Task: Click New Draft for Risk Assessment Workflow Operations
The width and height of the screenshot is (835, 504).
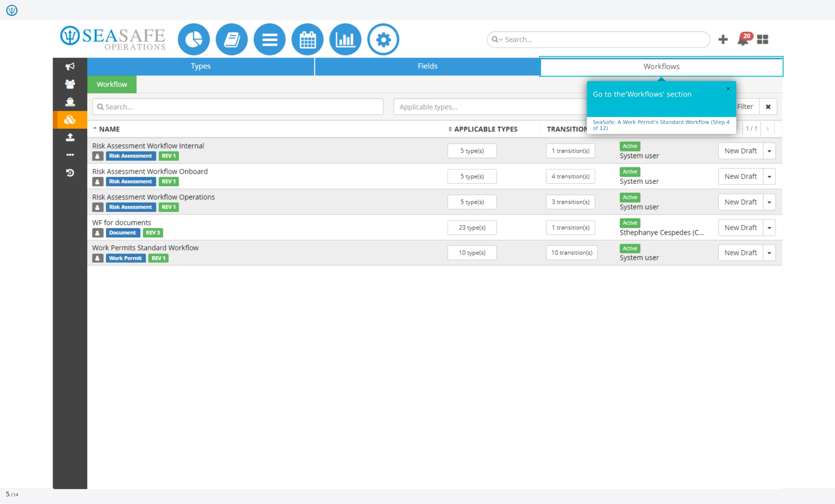Action: click(x=741, y=202)
